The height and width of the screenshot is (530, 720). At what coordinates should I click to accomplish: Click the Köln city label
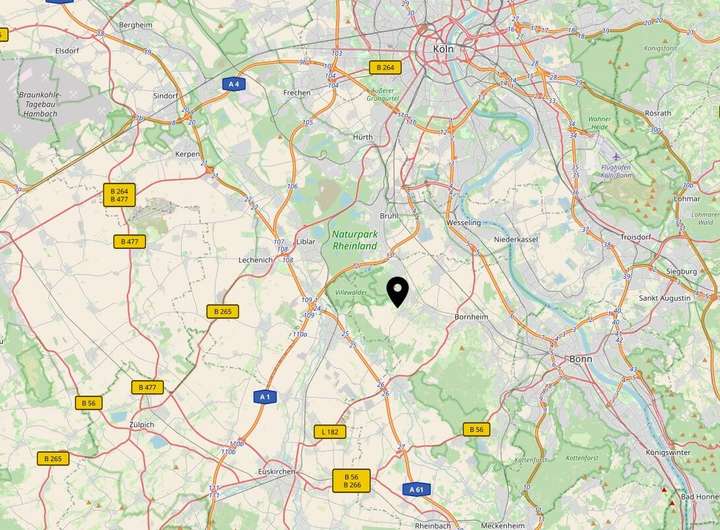[443, 49]
